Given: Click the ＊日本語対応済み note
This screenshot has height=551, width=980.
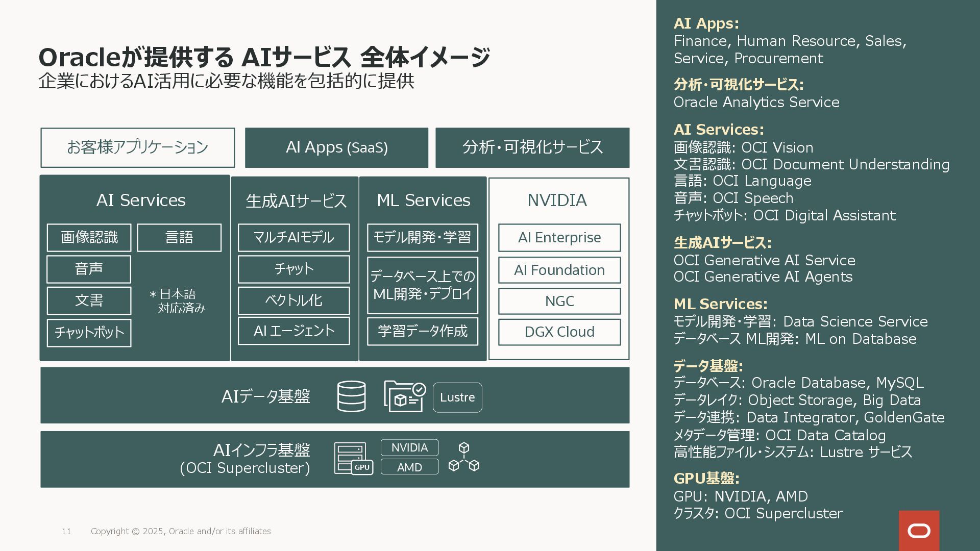Looking at the screenshot, I should (177, 301).
